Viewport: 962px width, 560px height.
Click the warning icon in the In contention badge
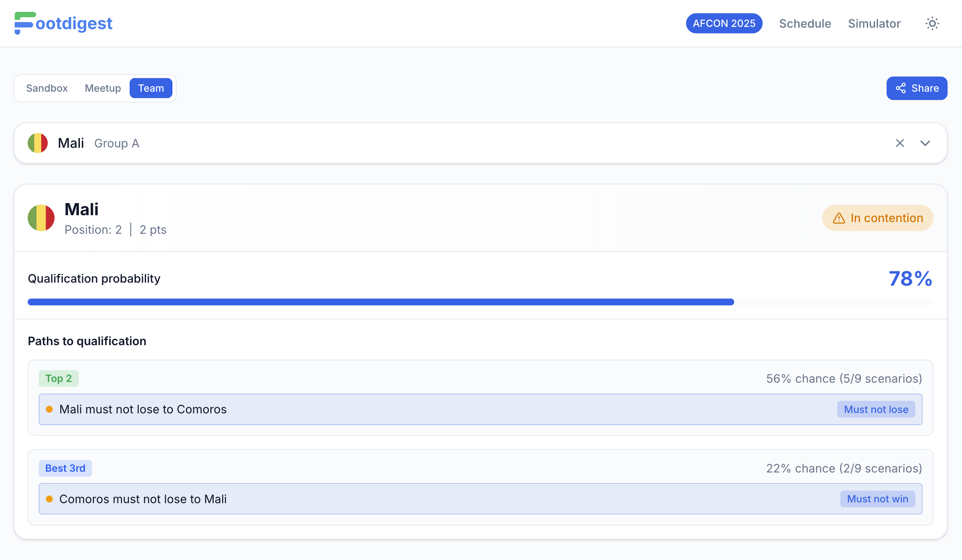pyautogui.click(x=838, y=218)
